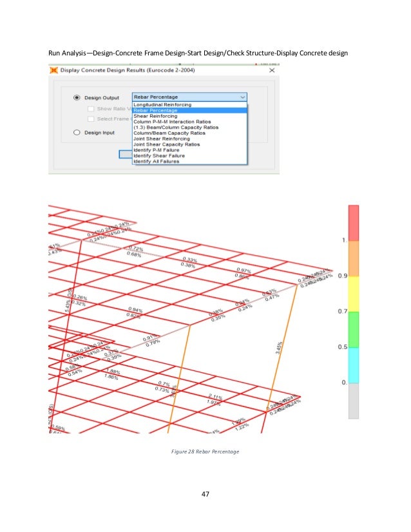
Task: Click the cyan legend color band
Action: tap(353, 365)
